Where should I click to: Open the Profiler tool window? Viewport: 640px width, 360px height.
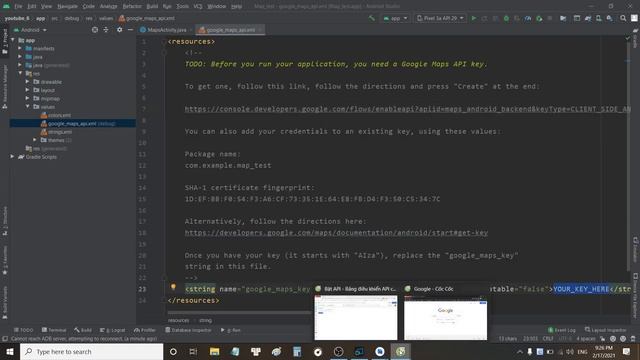(x=145, y=330)
